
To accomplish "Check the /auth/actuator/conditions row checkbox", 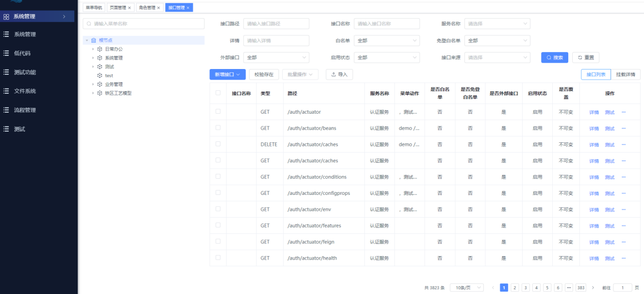I will click(x=218, y=176).
